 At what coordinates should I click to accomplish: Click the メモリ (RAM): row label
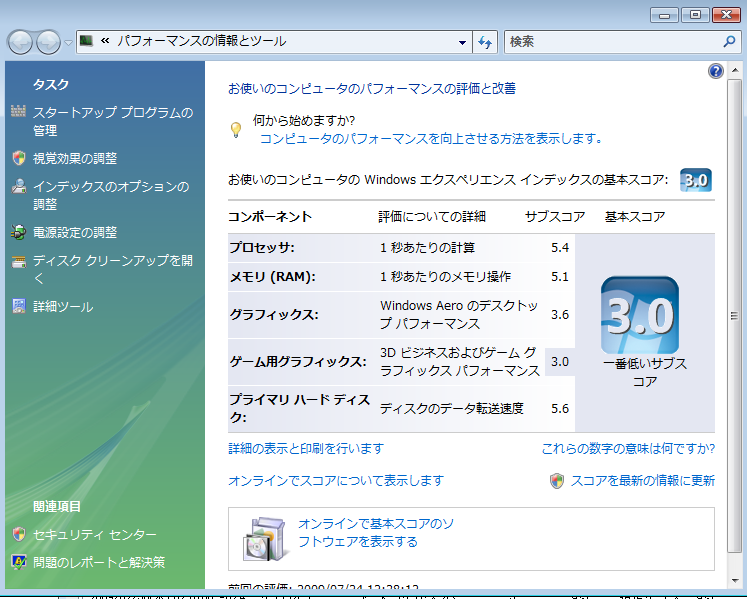[x=273, y=277]
